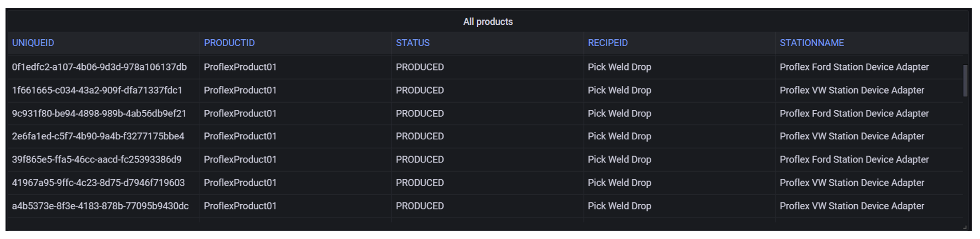Click Pick Weld Drop in the 9c931f80 row
Screen dimensions: 980x239
coord(619,114)
